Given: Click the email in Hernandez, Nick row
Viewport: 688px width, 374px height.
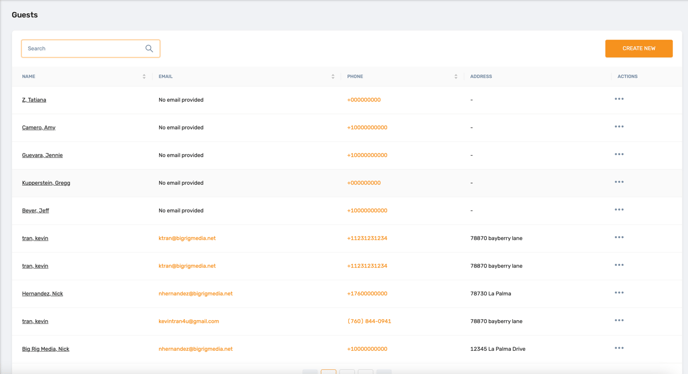Looking at the screenshot, I should tap(196, 294).
